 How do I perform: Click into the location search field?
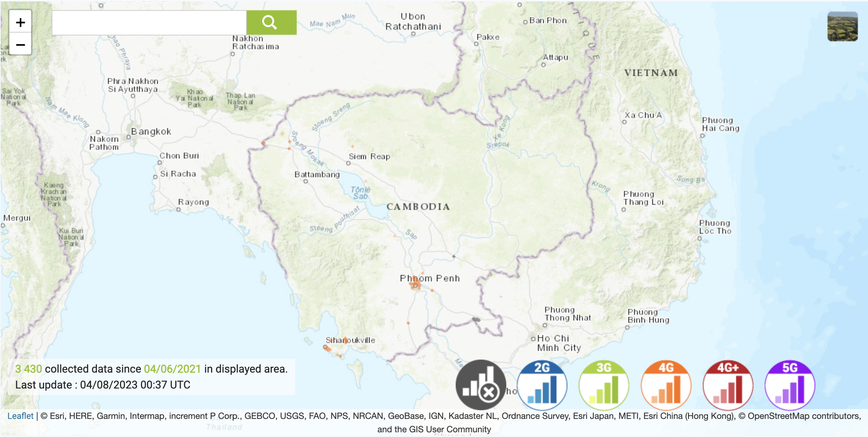coord(149,23)
